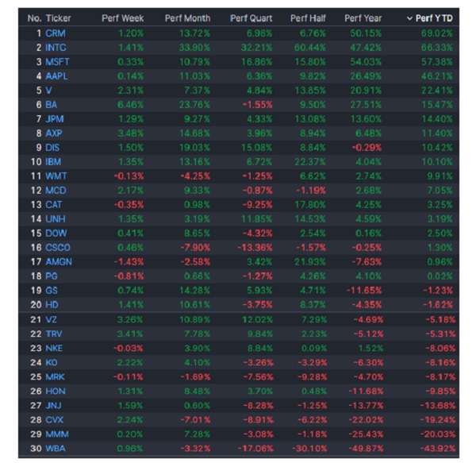Select GS's -11.65% Perf Year value
Image resolution: width=476 pixels, height=463 pixels.
point(364,290)
